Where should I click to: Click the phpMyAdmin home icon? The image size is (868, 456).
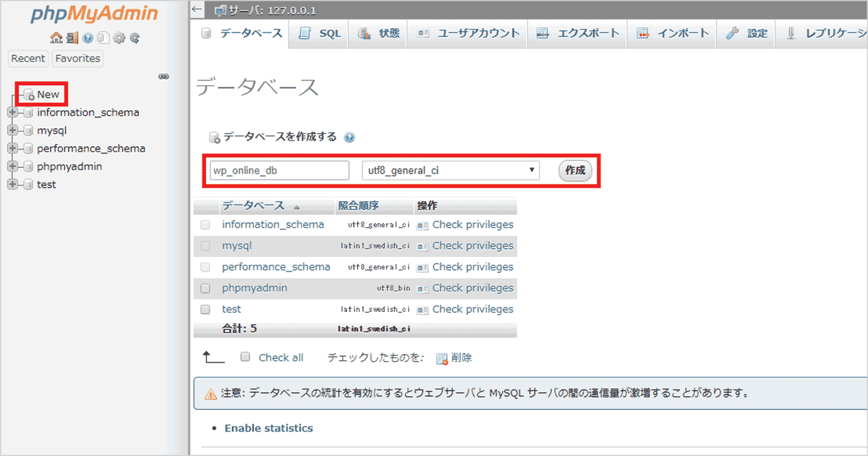coord(56,38)
